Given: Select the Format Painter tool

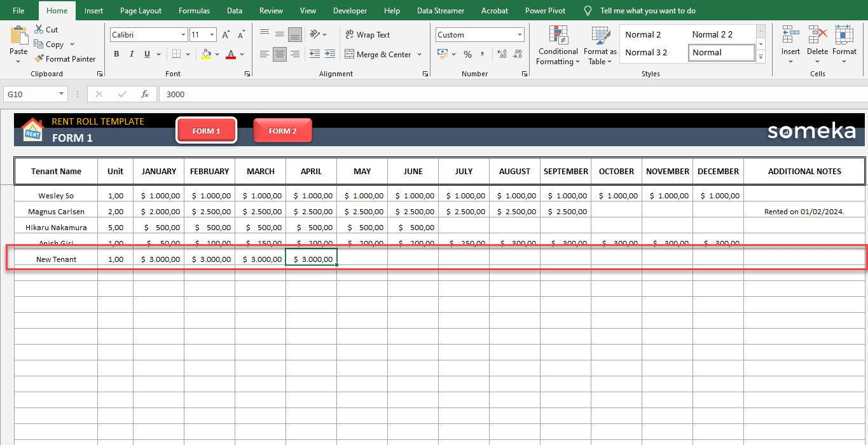Looking at the screenshot, I should (x=65, y=58).
